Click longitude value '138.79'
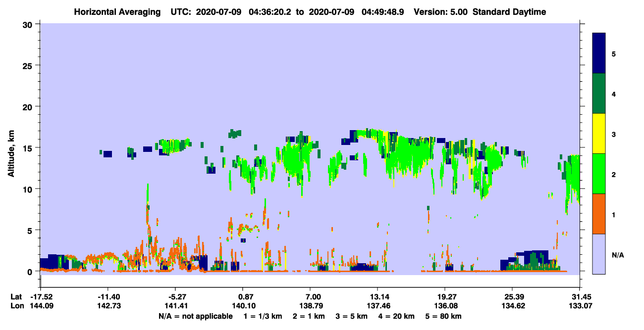Screen dimensions: 644x330 pos(310,306)
